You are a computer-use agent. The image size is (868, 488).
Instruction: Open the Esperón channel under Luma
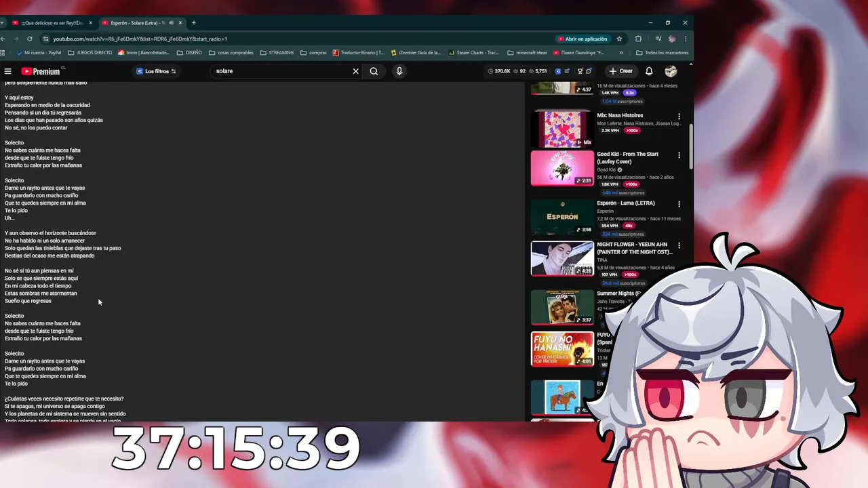click(605, 211)
